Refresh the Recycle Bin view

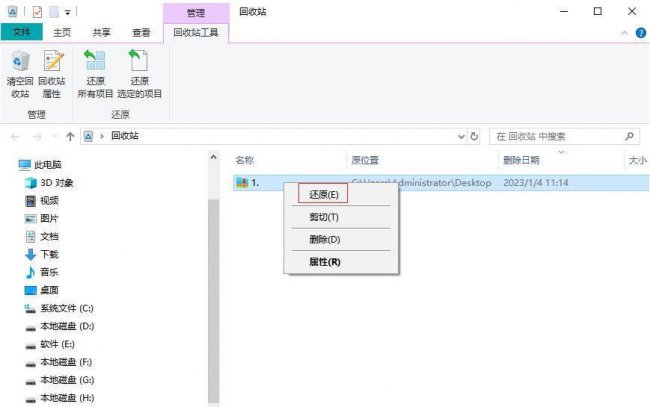[x=474, y=136]
